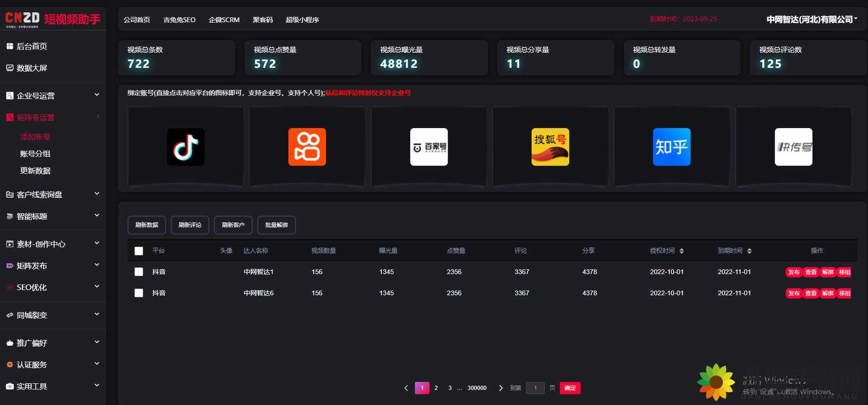Check the row for 中网智达6

tap(139, 293)
